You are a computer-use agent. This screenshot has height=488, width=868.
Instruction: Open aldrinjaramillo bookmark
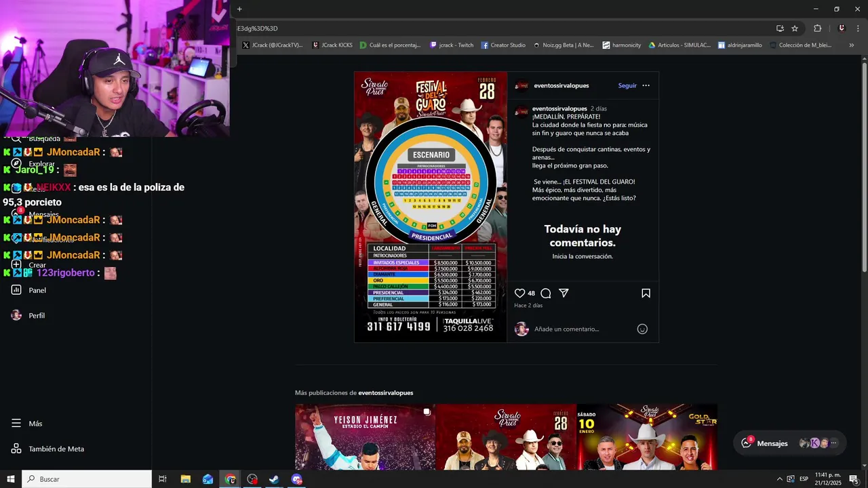click(x=740, y=45)
